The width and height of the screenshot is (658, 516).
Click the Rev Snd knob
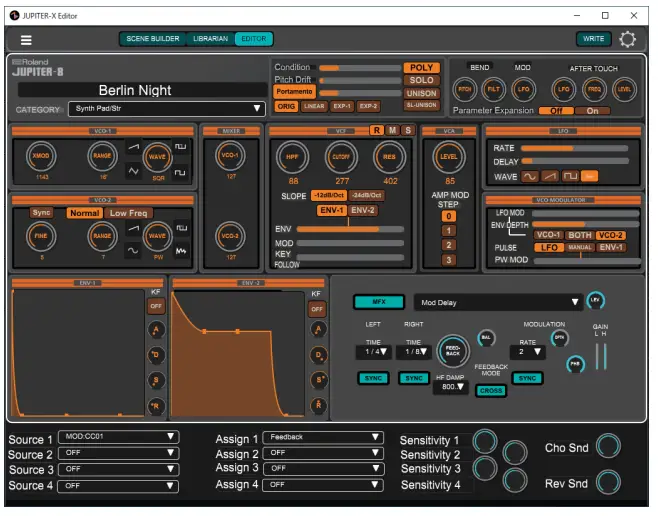(x=608, y=482)
